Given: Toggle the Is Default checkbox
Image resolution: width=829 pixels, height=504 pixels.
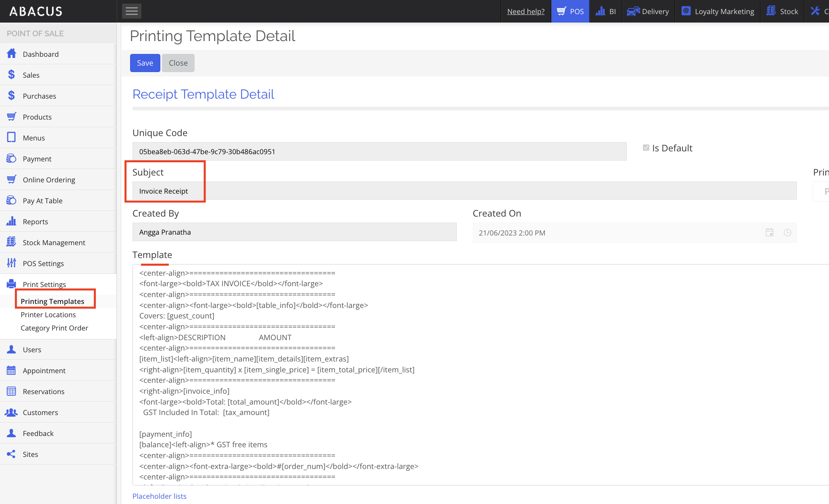Looking at the screenshot, I should (x=646, y=148).
